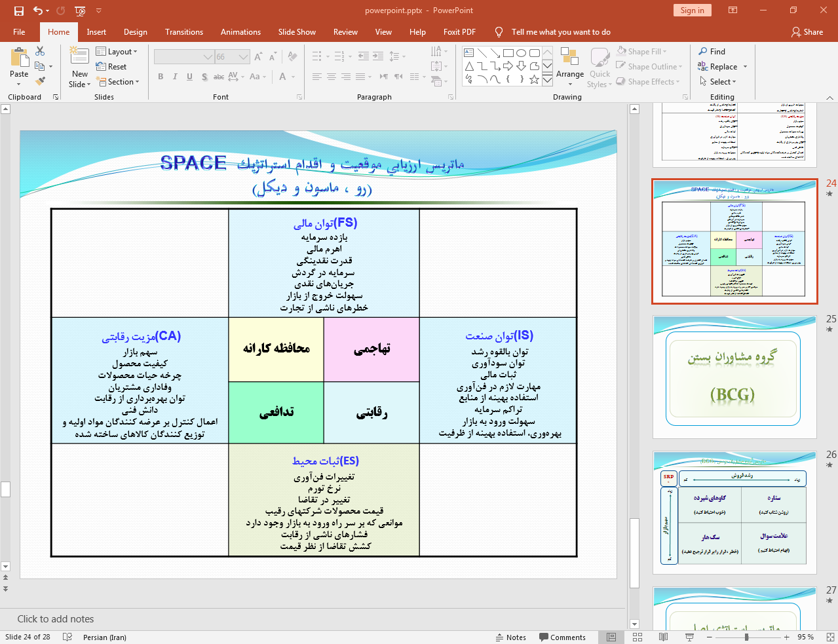Click the Increase Font Size icon
The height and width of the screenshot is (644, 838).
258,57
